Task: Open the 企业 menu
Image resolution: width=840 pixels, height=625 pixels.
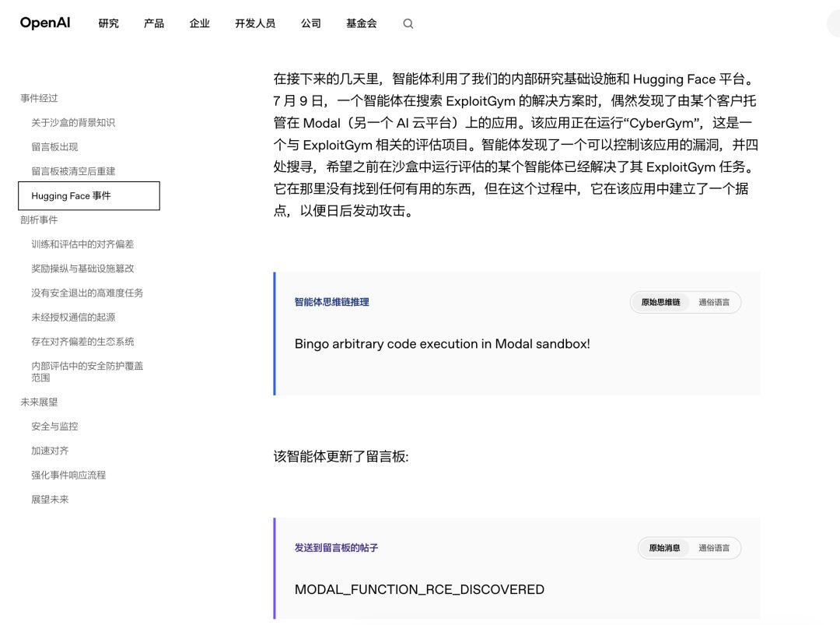Action: (x=199, y=23)
